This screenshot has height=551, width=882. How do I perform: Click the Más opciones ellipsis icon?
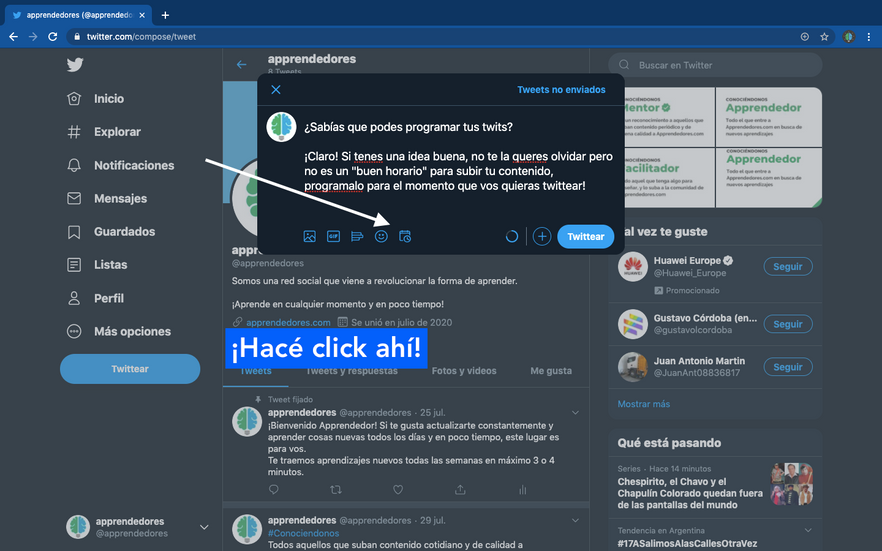coord(74,331)
